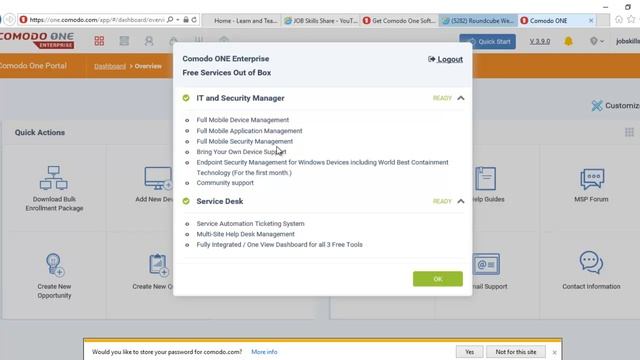Open the Contact Information speech bubble icon
The image size is (640, 360).
click(591, 262)
